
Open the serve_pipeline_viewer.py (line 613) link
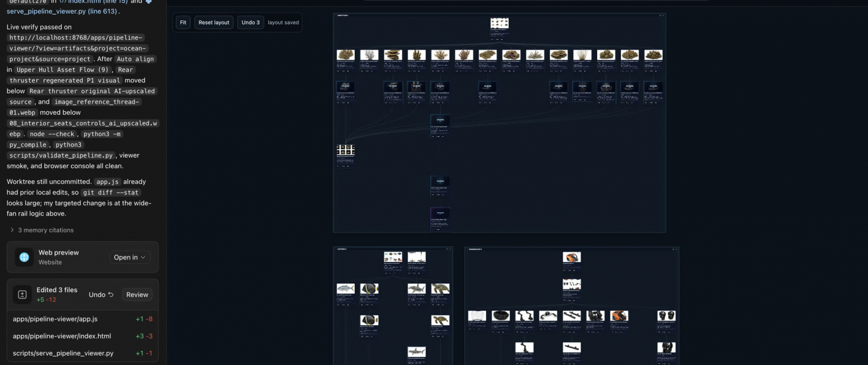[x=62, y=11]
